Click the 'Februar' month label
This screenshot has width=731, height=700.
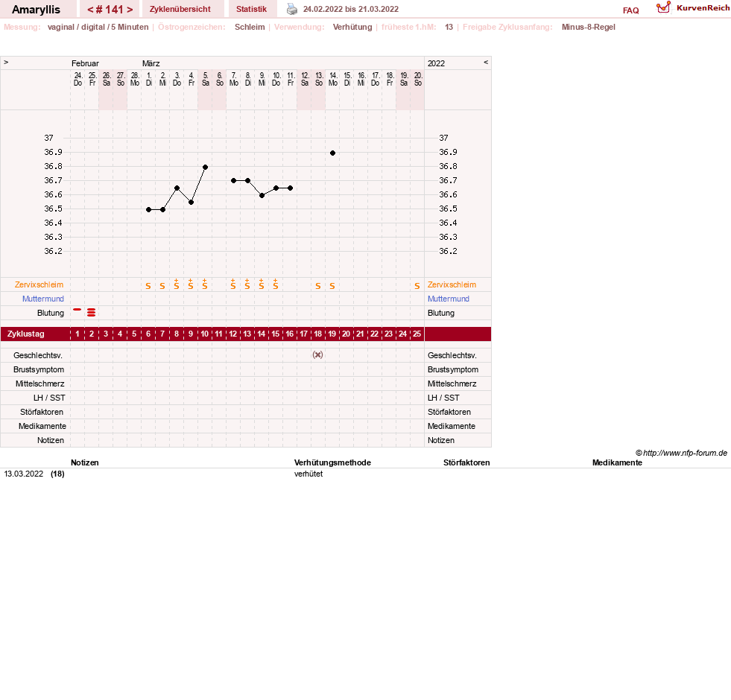pos(85,63)
